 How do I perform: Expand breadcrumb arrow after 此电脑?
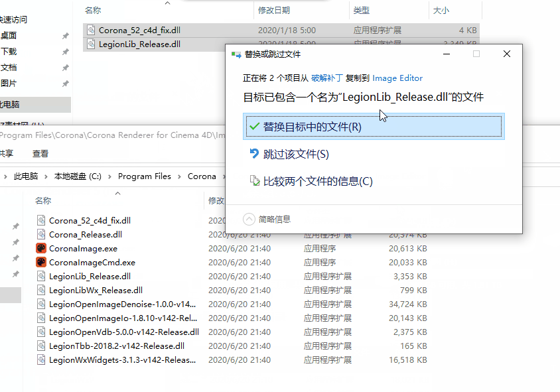click(x=46, y=176)
